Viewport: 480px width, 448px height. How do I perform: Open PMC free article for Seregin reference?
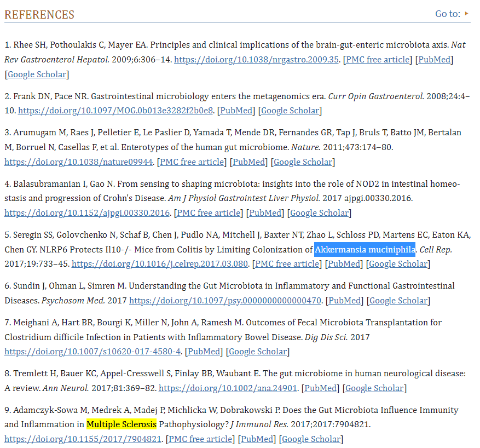287,264
